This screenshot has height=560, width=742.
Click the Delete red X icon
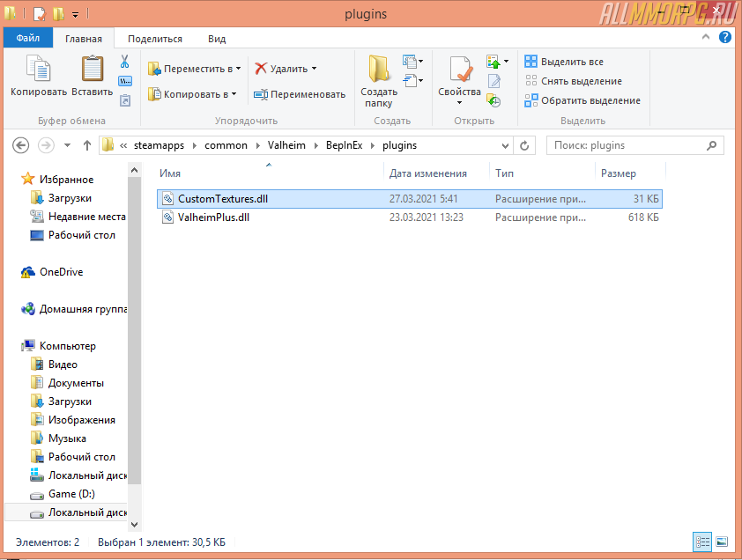pos(261,69)
